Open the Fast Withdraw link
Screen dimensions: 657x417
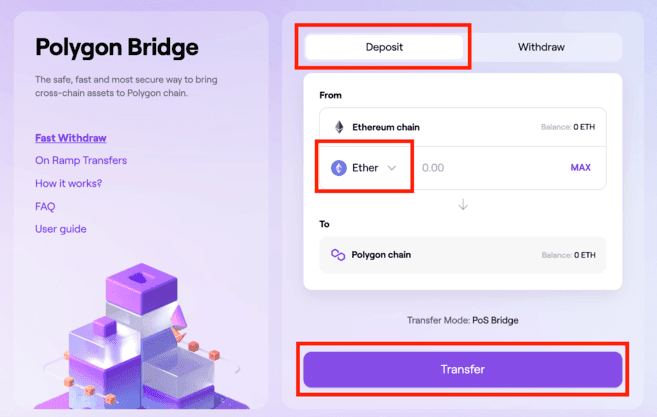[x=70, y=138]
